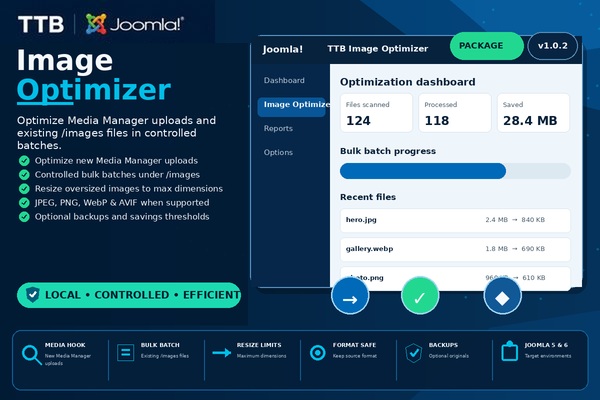Viewport: 600px width, 400px height.
Task: Click the 610 KB size value
Action: click(x=534, y=278)
